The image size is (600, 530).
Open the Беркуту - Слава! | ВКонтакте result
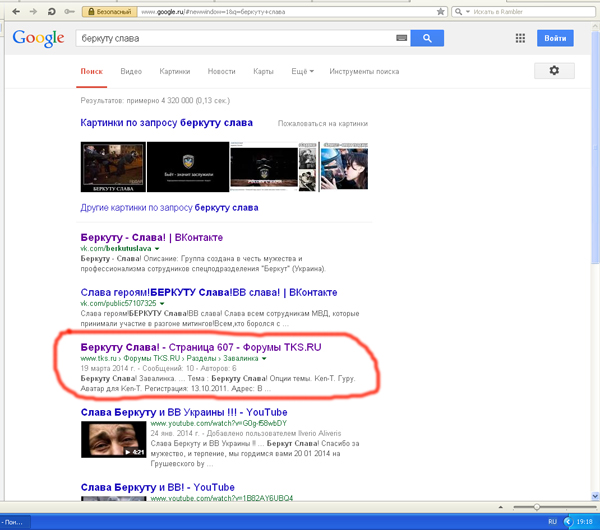pos(152,238)
